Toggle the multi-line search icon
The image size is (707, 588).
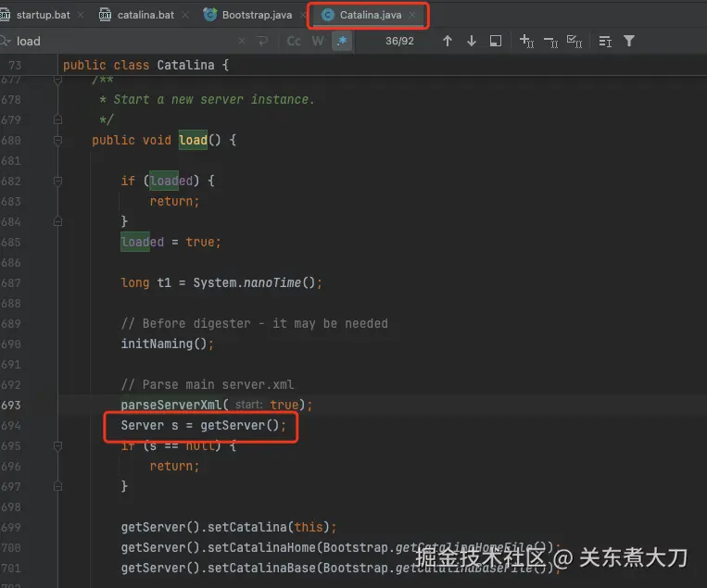605,41
